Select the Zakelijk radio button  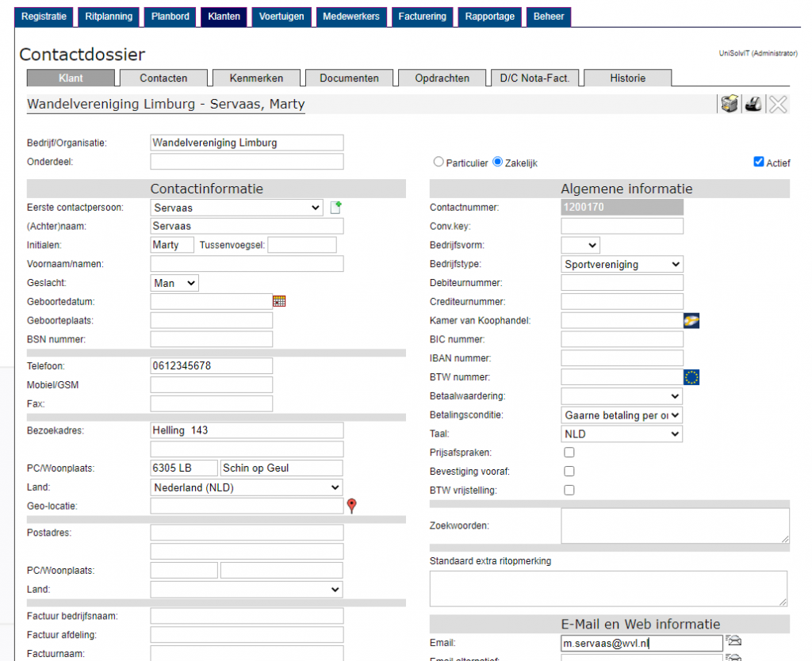(x=498, y=162)
